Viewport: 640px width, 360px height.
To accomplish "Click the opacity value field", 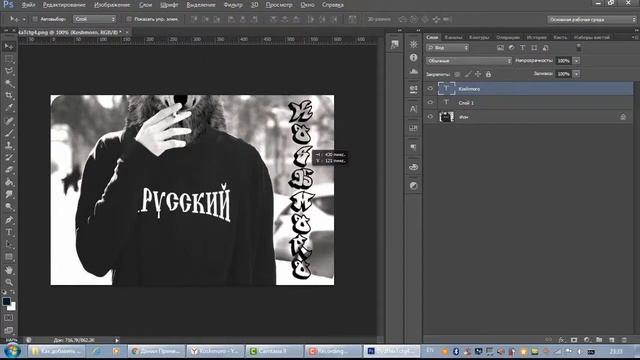I will click(564, 61).
